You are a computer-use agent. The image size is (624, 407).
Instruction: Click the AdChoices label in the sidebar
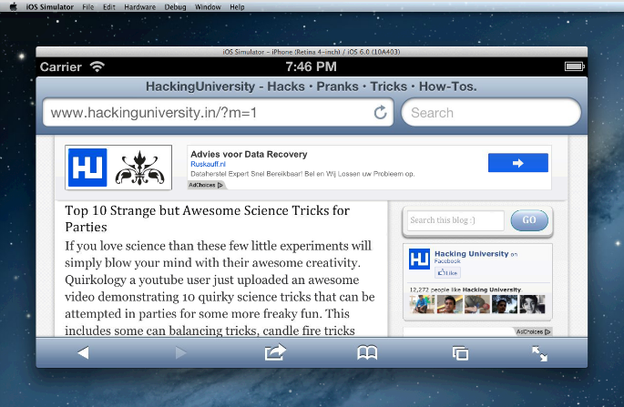click(533, 331)
